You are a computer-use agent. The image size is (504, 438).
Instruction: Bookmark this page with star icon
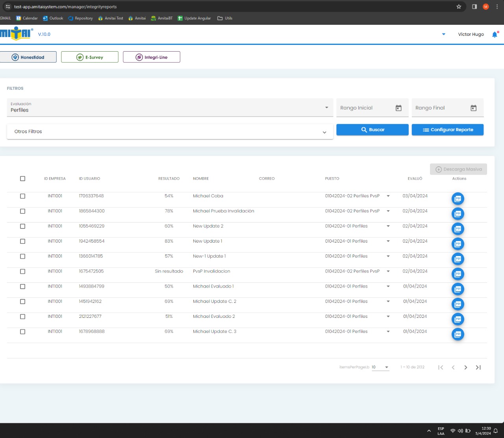point(459,7)
